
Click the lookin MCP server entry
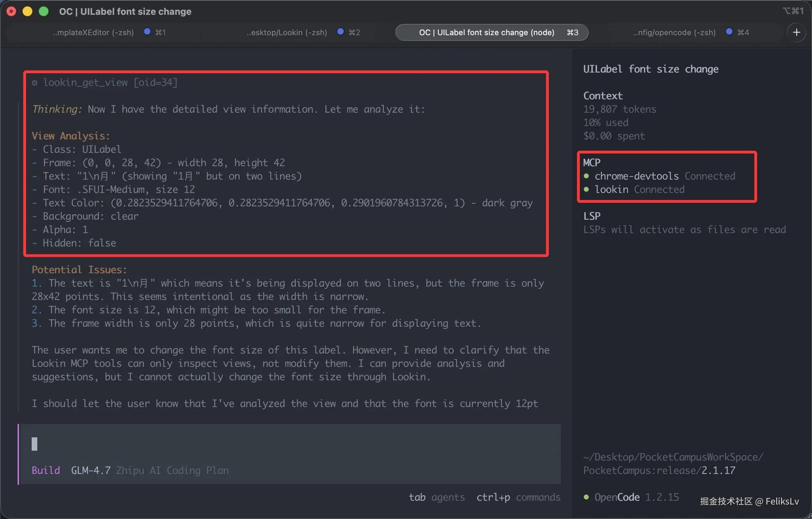point(611,189)
